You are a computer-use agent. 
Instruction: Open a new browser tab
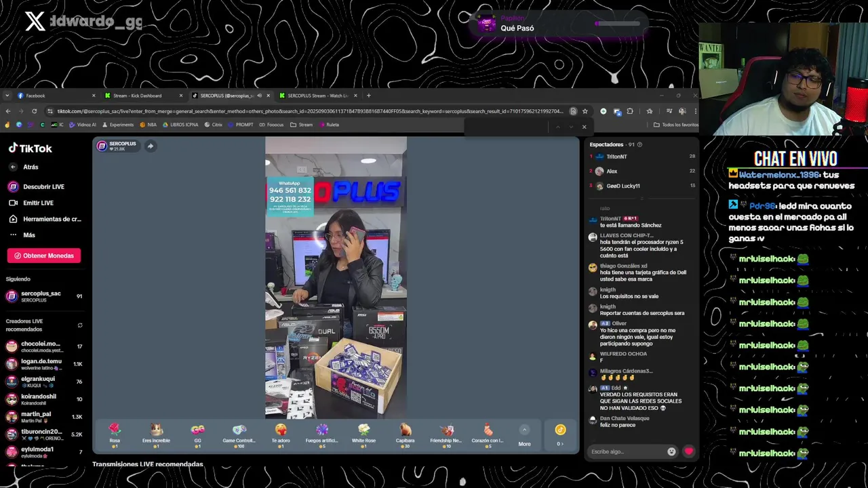(369, 96)
